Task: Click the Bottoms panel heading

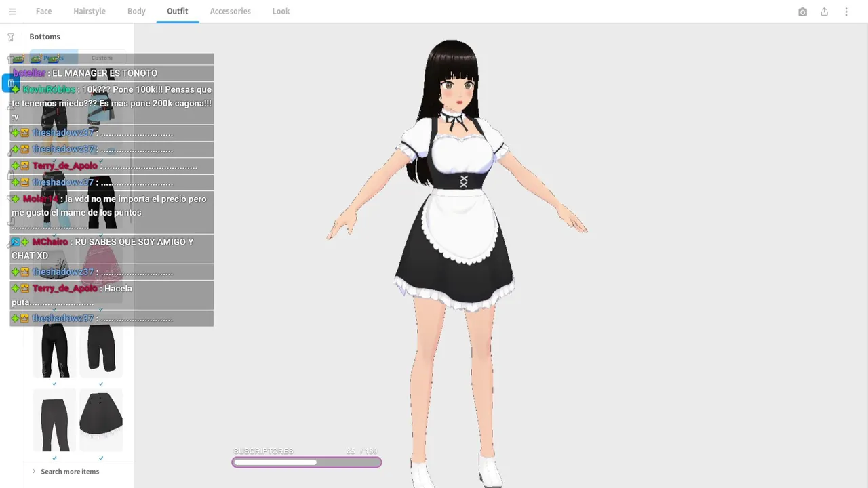Action: (x=45, y=37)
